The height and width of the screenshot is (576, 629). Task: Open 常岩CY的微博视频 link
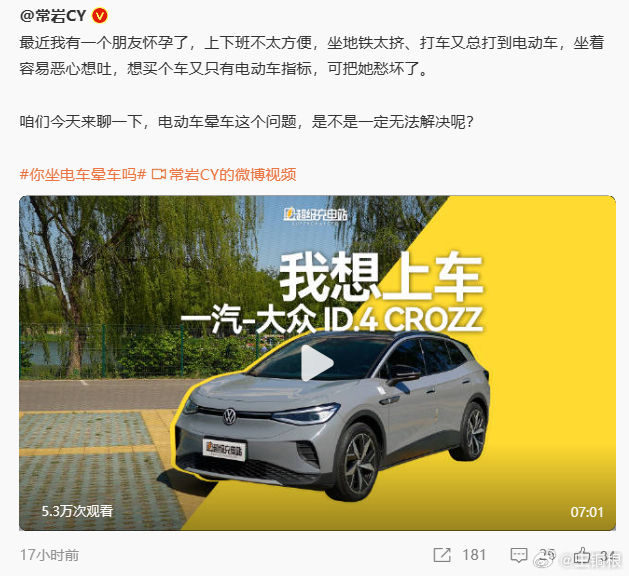233,174
